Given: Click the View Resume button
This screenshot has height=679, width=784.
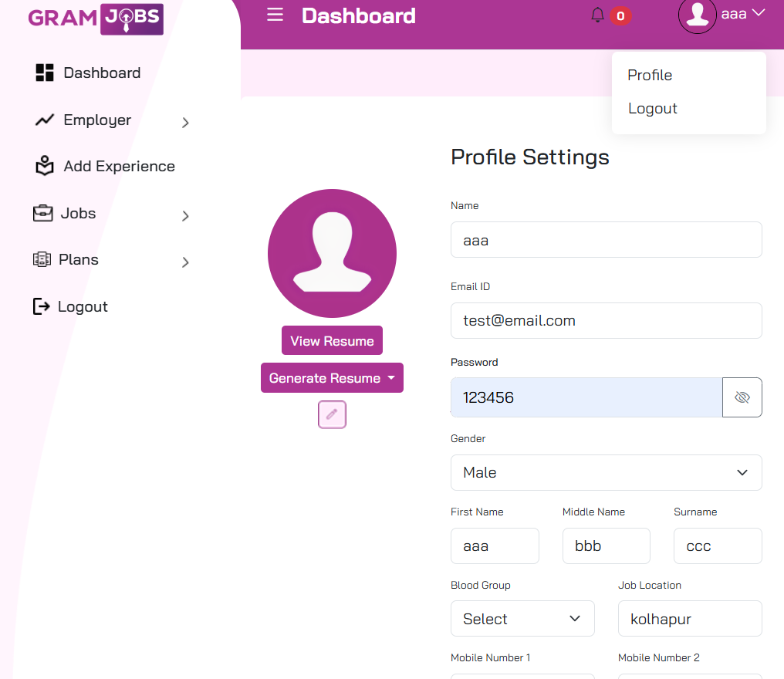Looking at the screenshot, I should pyautogui.click(x=332, y=341).
